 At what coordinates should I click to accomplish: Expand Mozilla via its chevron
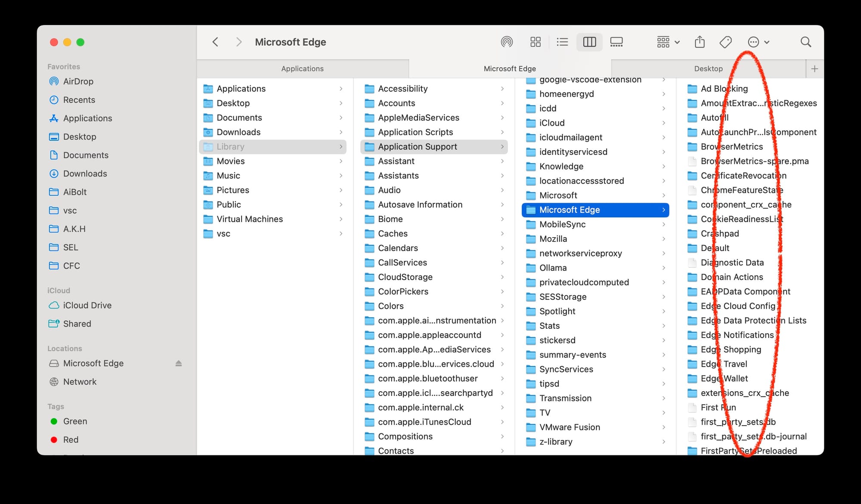click(663, 239)
